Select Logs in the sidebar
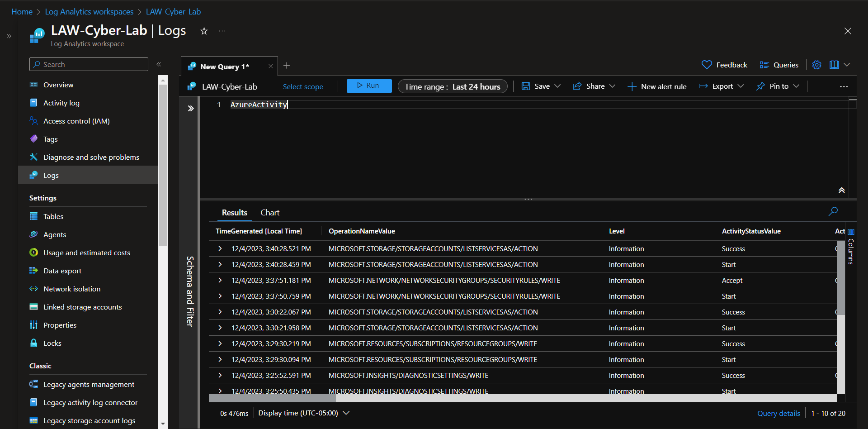 click(x=88, y=175)
